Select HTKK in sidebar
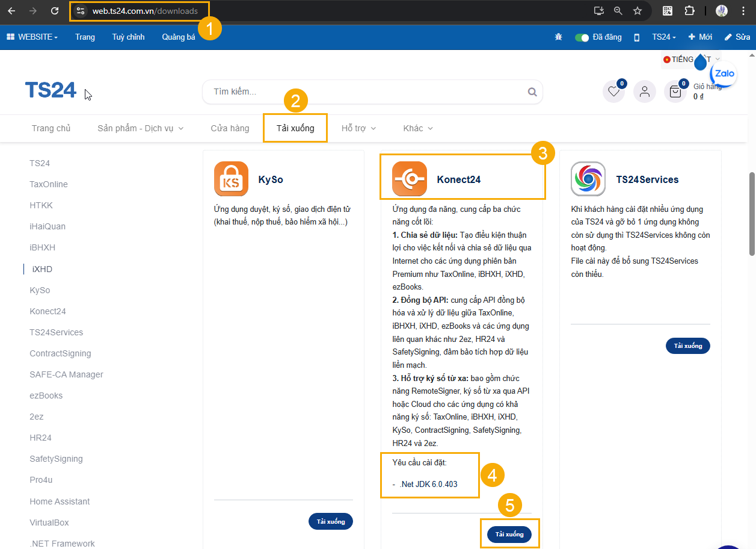 41,205
